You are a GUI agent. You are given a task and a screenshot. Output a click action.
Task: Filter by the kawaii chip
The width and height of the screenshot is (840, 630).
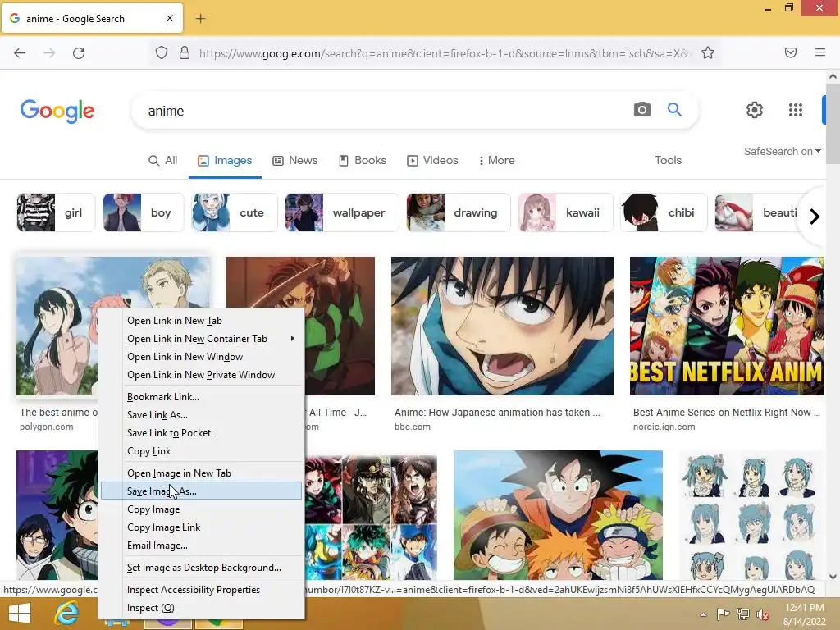pos(565,212)
